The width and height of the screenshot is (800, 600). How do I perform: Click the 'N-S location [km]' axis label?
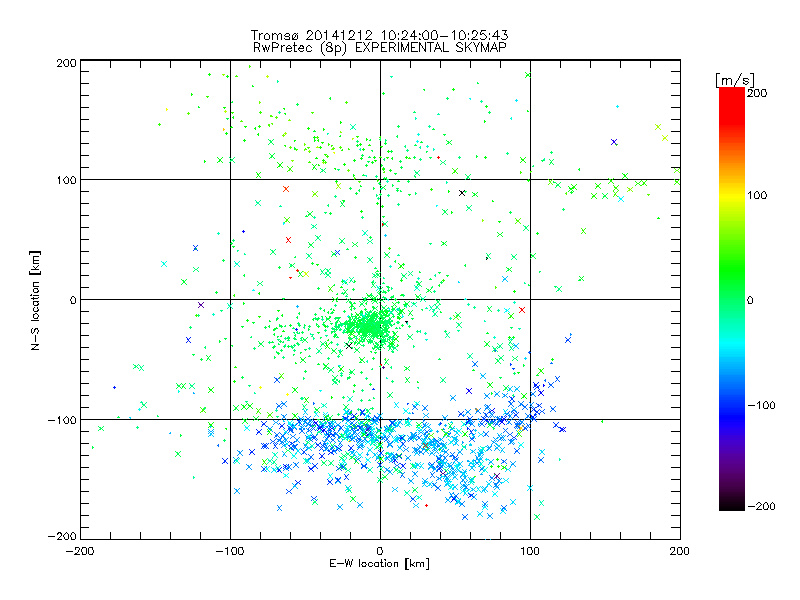35,301
